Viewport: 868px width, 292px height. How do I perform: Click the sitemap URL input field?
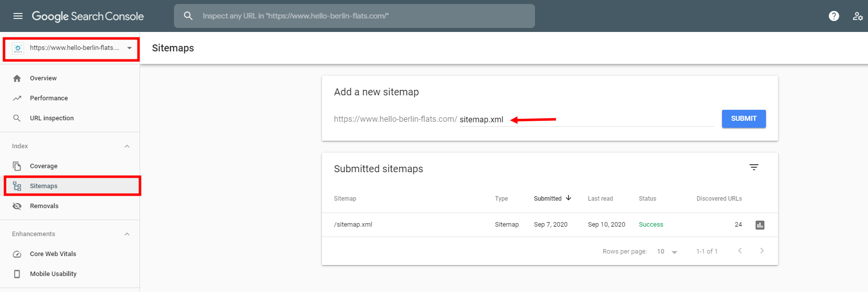pyautogui.click(x=585, y=120)
